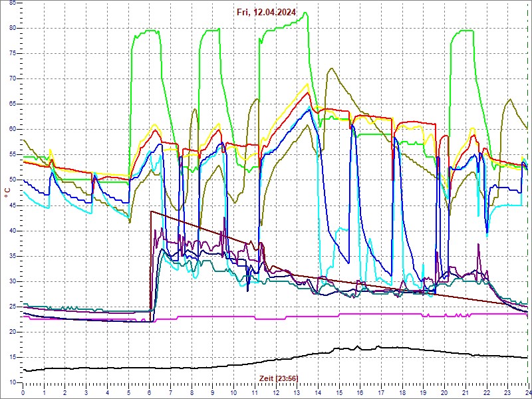Click hour 13 on the time axis

click(297, 392)
